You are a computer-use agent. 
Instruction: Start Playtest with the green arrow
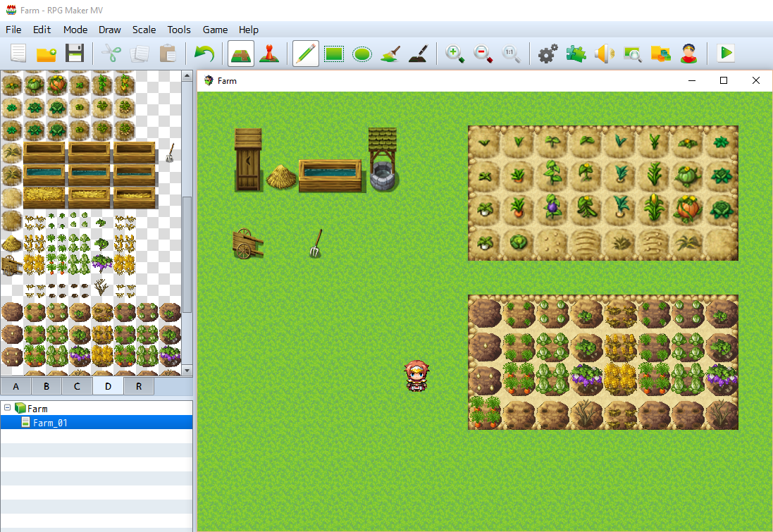[x=726, y=53]
